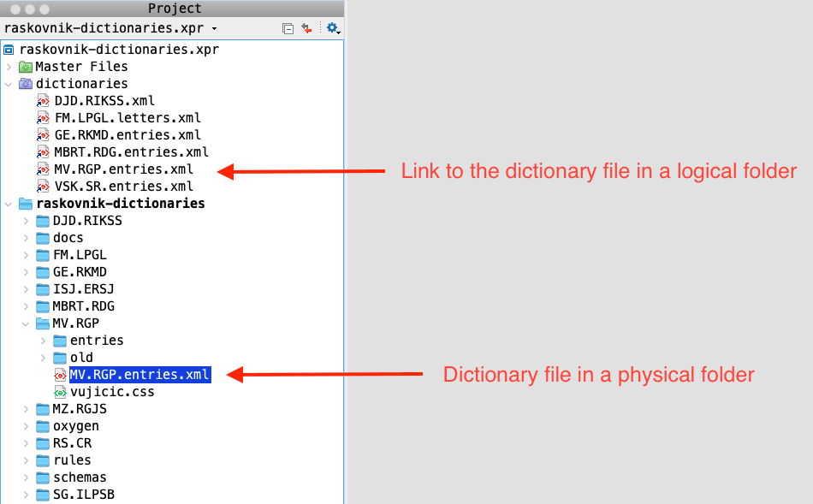Click the DJD.RIKSS.xml file icon
The height and width of the screenshot is (504, 813).
(x=44, y=101)
